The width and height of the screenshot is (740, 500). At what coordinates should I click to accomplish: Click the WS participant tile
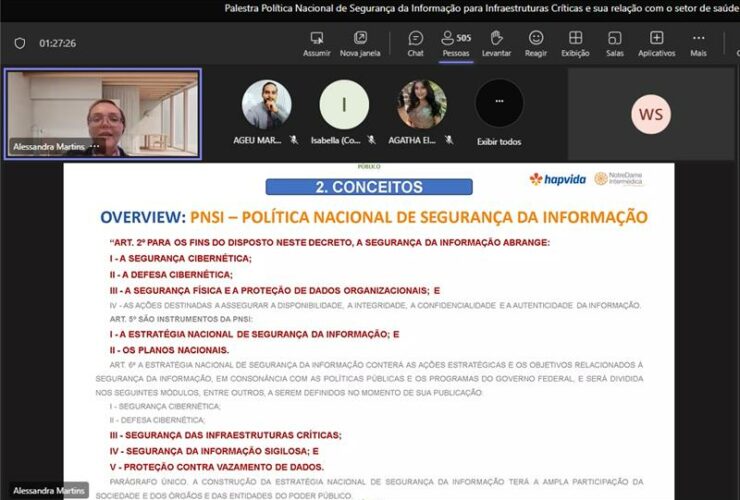(651, 114)
